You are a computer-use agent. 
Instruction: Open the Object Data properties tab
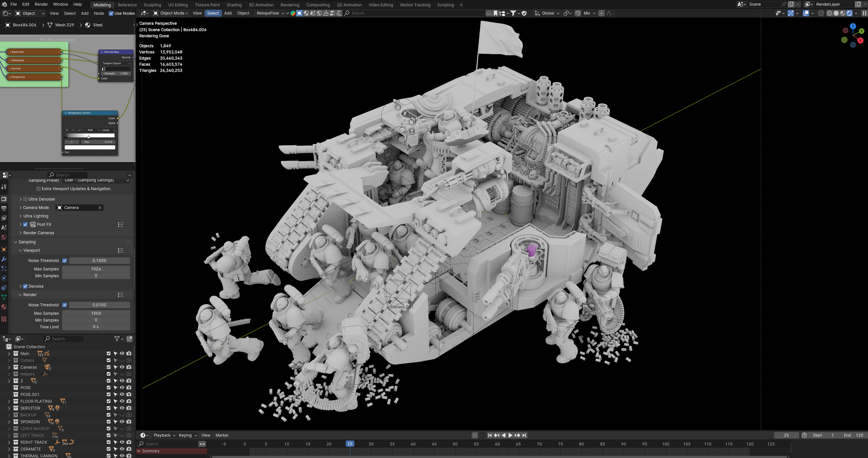coord(4,297)
